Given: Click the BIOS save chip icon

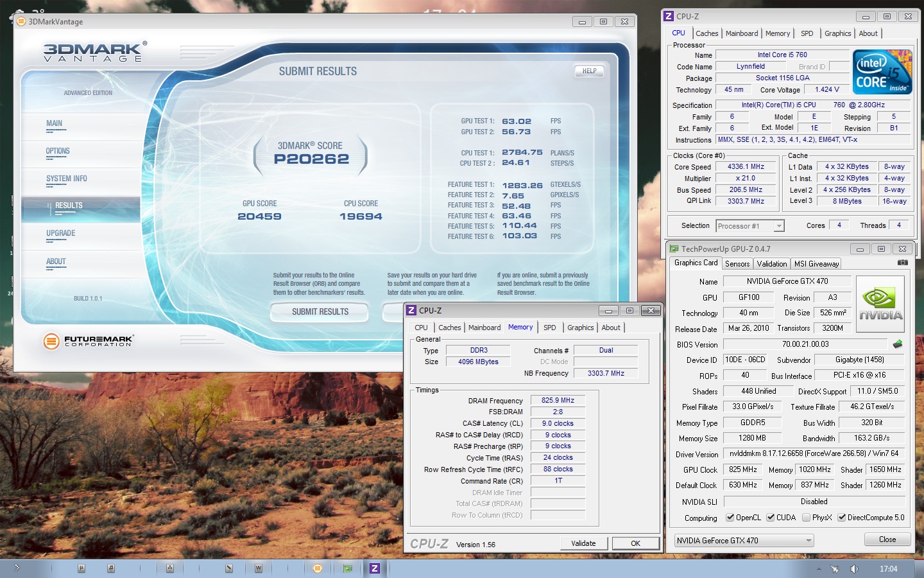Looking at the screenshot, I should 898,344.
